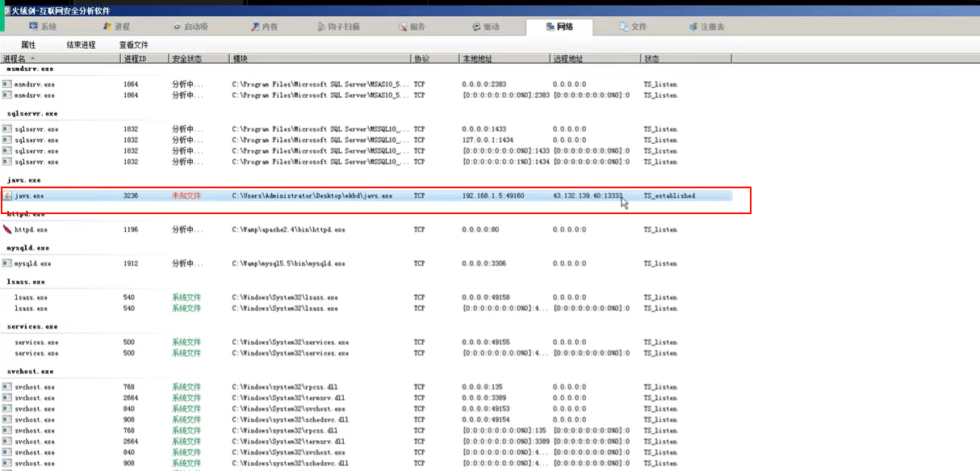Click the httpd.exe feather icon
Screen dimensions: 980x471
[x=7, y=229]
